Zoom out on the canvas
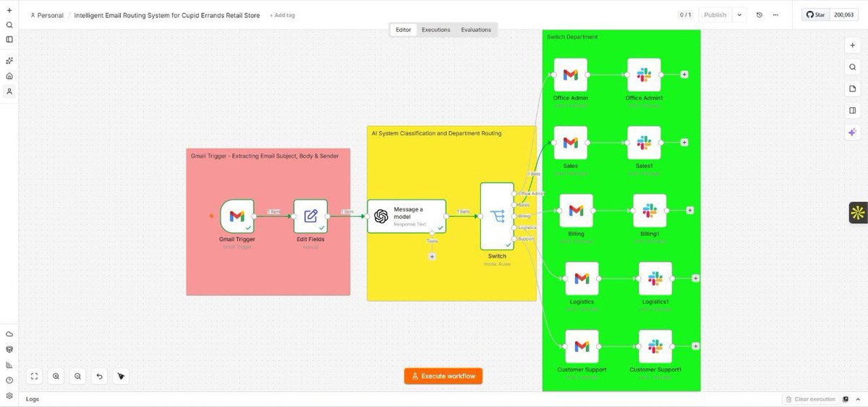 click(77, 376)
